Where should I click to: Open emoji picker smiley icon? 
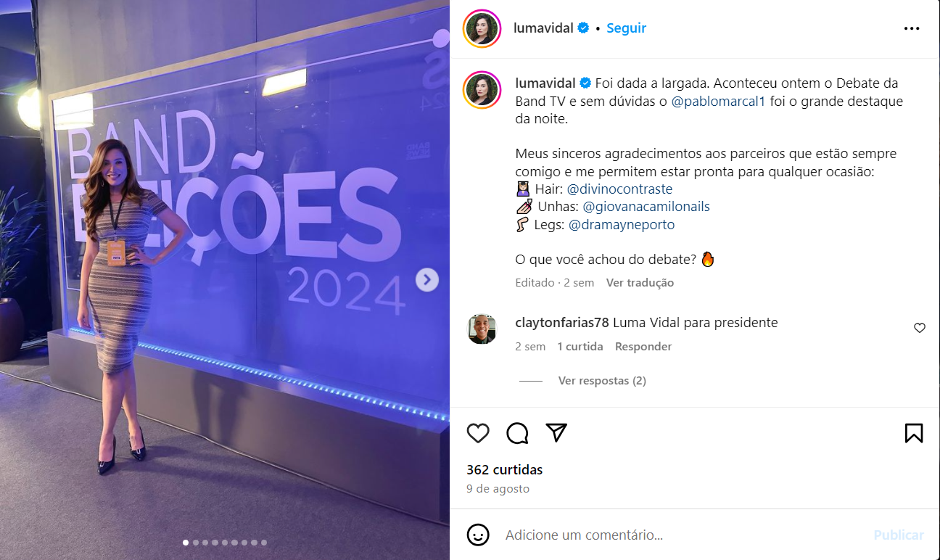(478, 535)
